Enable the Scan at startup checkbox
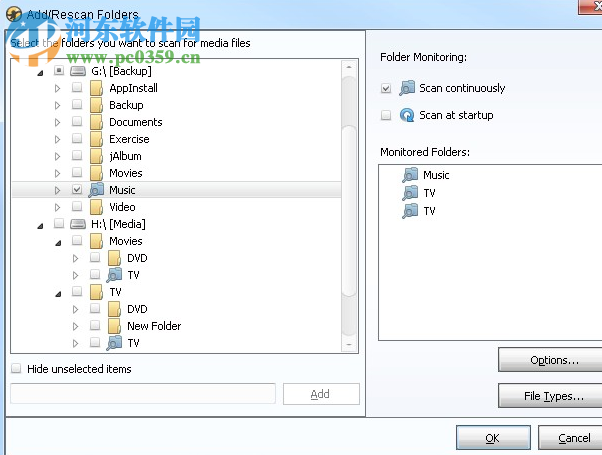Image resolution: width=602 pixels, height=455 pixels. tap(386, 115)
